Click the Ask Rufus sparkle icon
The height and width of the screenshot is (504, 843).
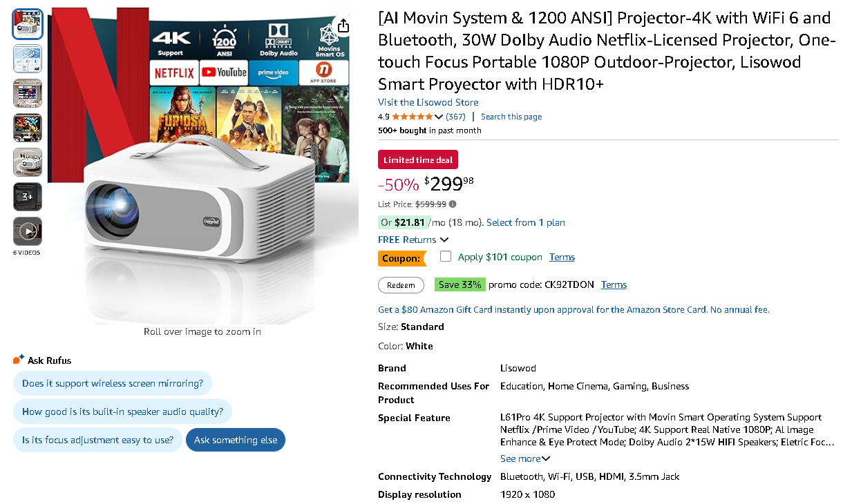click(19, 358)
